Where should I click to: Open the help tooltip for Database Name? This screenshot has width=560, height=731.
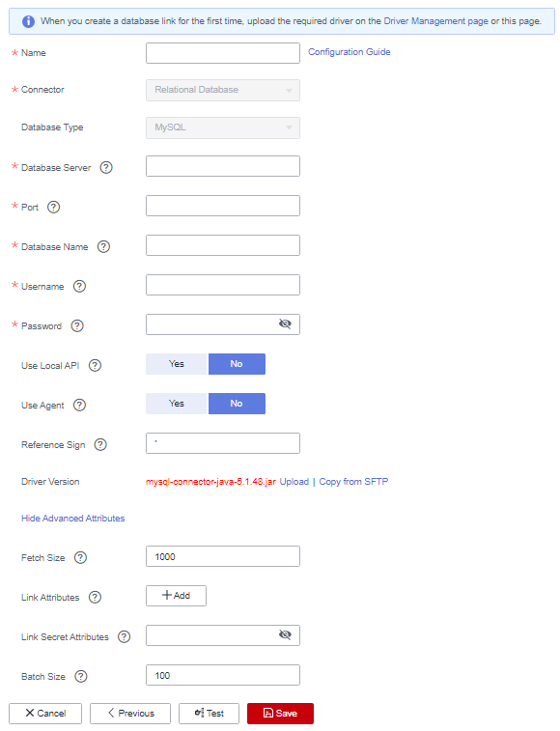pyautogui.click(x=103, y=246)
